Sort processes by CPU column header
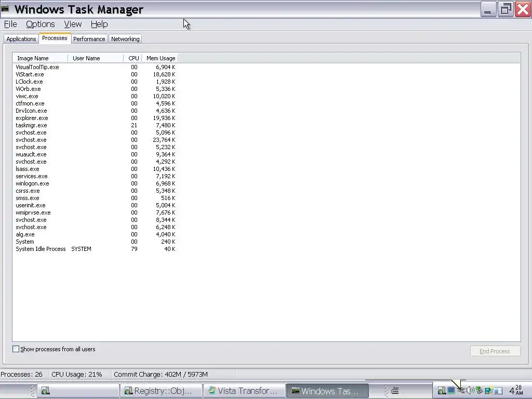The image size is (532, 399). click(x=132, y=58)
